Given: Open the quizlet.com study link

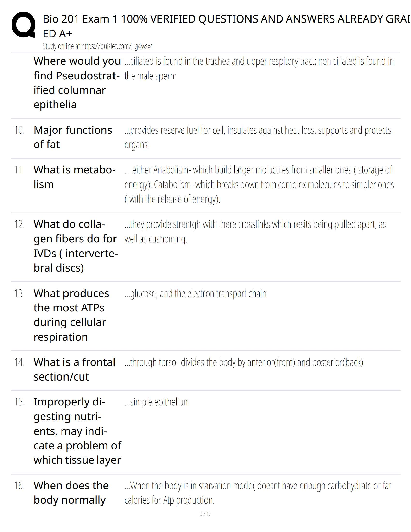Looking at the screenshot, I should click(97, 46).
